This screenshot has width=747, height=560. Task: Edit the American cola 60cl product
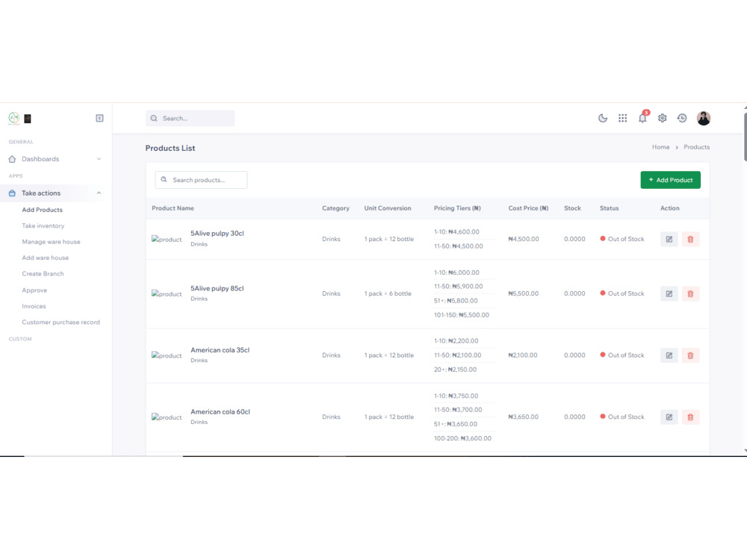pyautogui.click(x=669, y=417)
